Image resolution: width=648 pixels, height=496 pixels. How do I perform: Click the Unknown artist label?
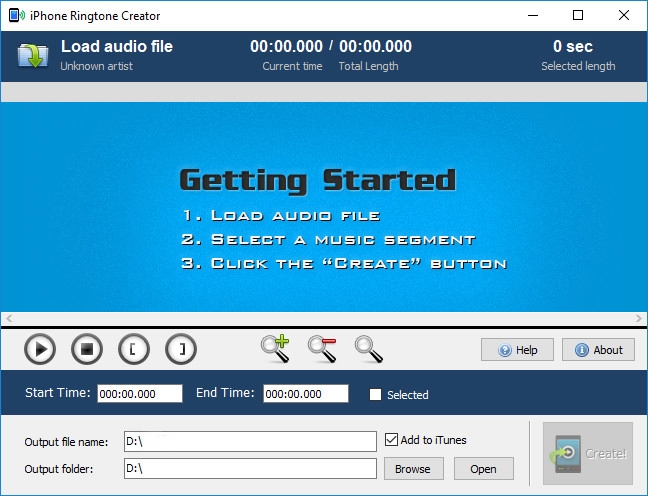(97, 66)
